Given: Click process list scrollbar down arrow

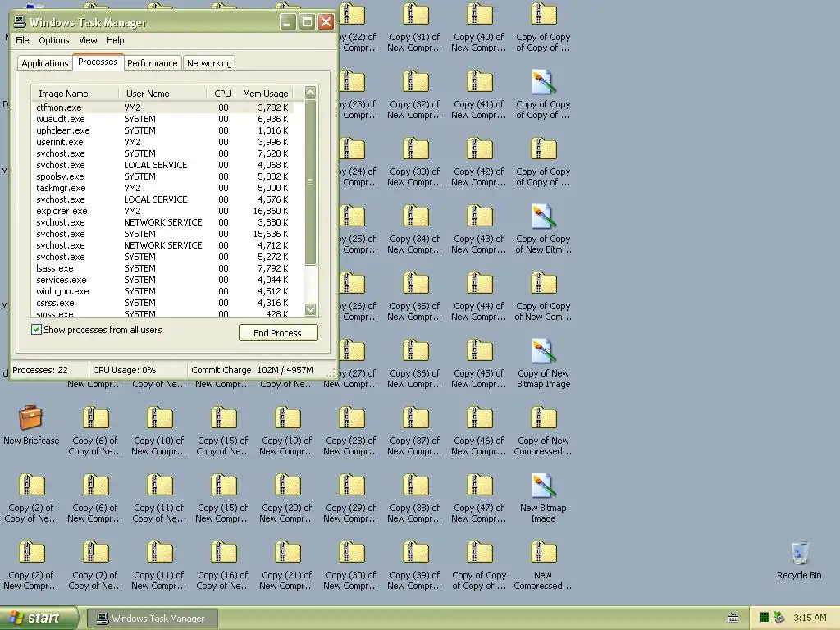Looking at the screenshot, I should click(310, 309).
